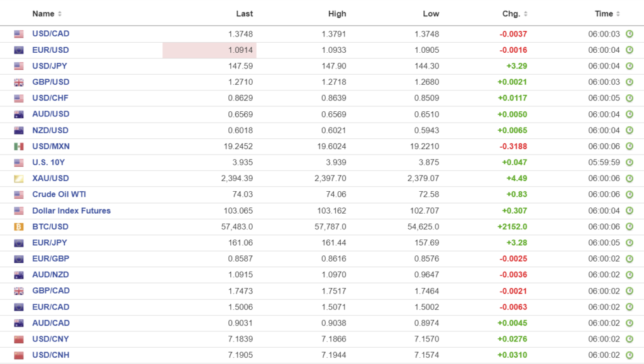
Task: Open the AUD/NZD pair link
Action: (x=50, y=275)
